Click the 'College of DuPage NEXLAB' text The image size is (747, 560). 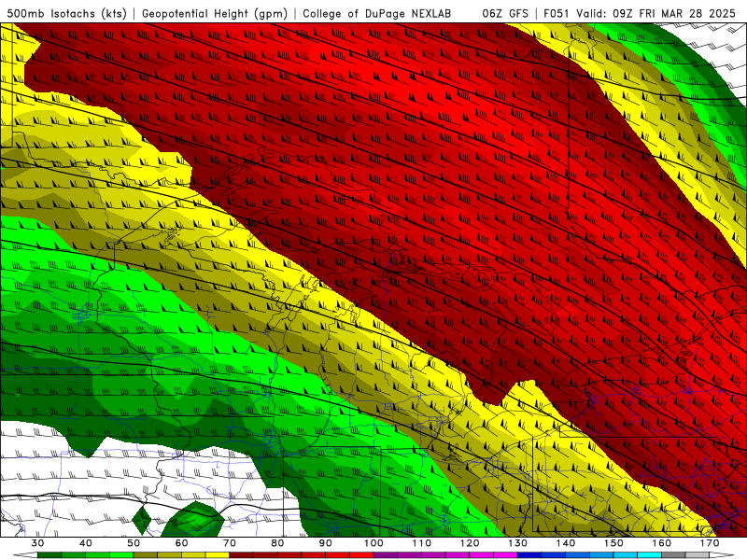pyautogui.click(x=376, y=14)
